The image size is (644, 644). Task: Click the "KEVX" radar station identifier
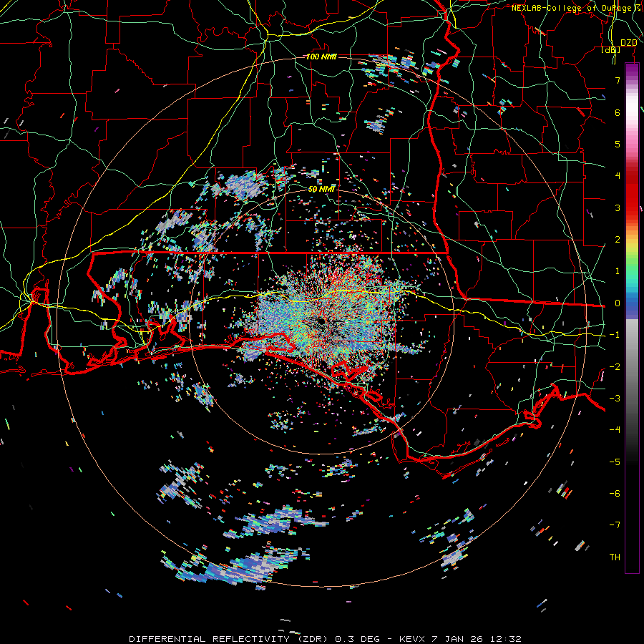pos(412,639)
